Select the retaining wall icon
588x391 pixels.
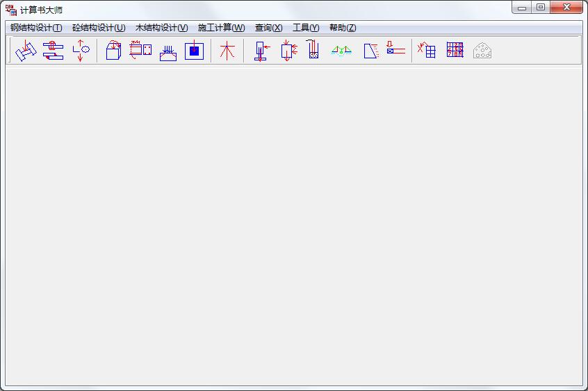tap(371, 51)
